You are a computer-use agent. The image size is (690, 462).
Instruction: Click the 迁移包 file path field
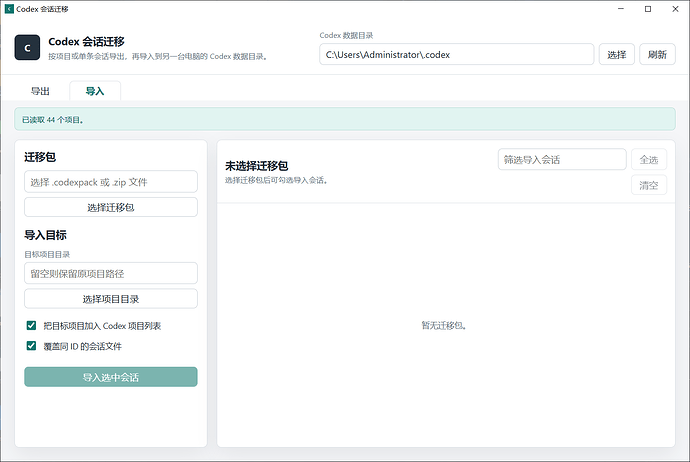[111, 182]
